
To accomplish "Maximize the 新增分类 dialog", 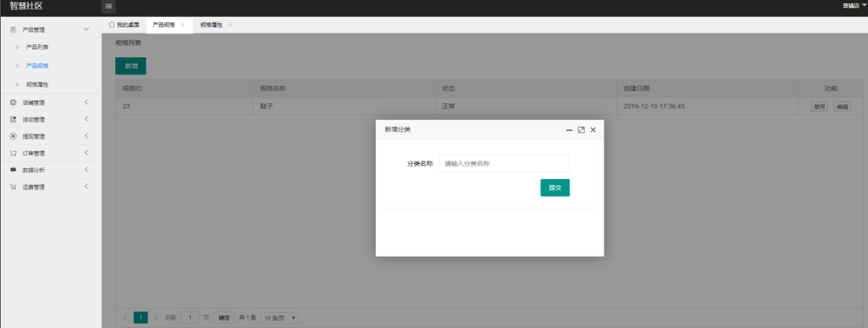I will [x=581, y=130].
